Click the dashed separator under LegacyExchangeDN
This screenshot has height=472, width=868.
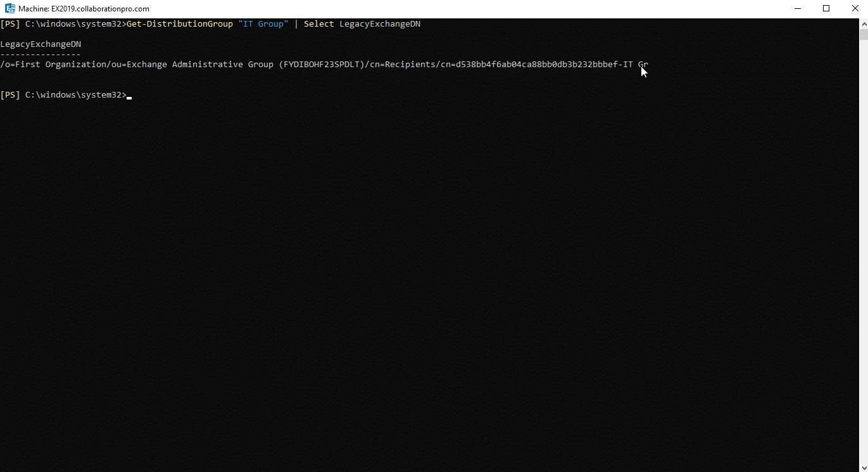click(41, 54)
